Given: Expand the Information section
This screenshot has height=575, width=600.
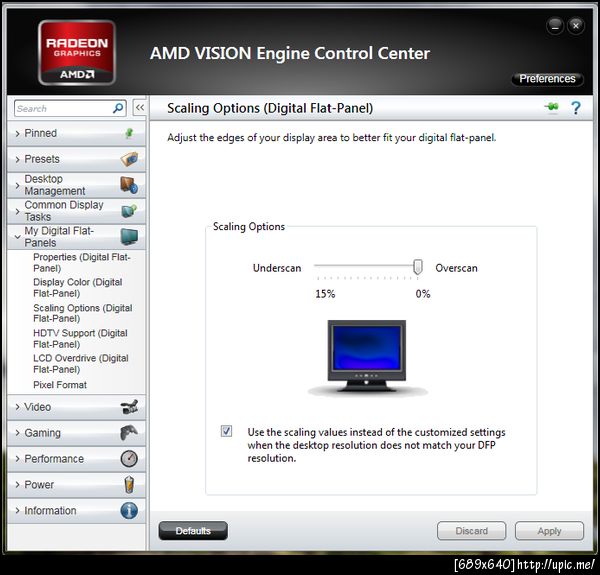Looking at the screenshot, I should click(76, 510).
